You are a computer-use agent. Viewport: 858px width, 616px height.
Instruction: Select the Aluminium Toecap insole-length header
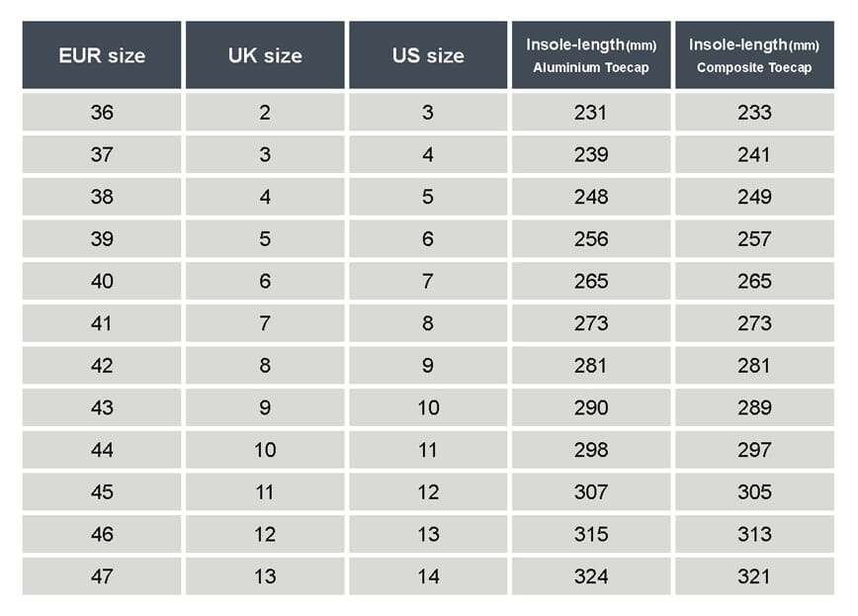(x=591, y=54)
